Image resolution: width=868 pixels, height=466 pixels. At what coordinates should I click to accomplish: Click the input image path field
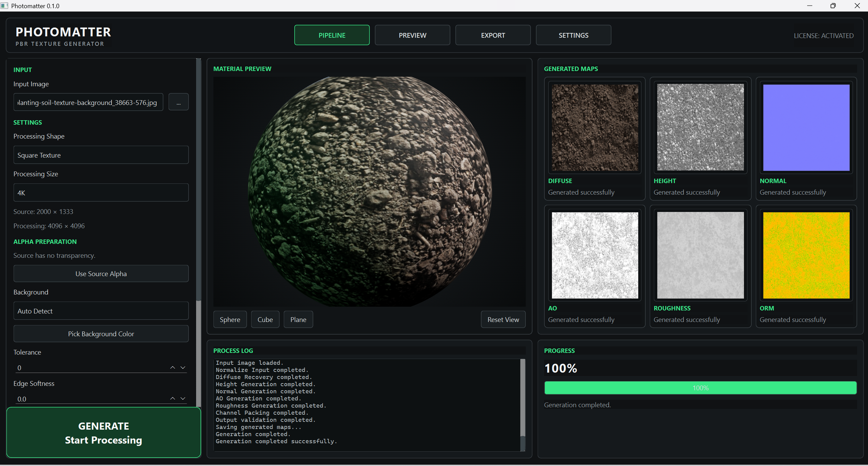pos(88,102)
